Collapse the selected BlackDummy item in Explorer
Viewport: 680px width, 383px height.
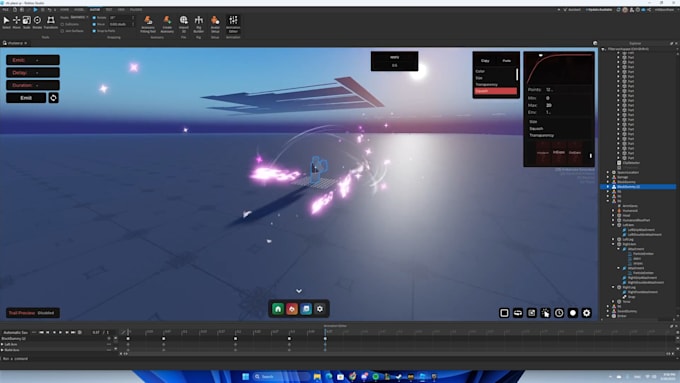point(608,187)
